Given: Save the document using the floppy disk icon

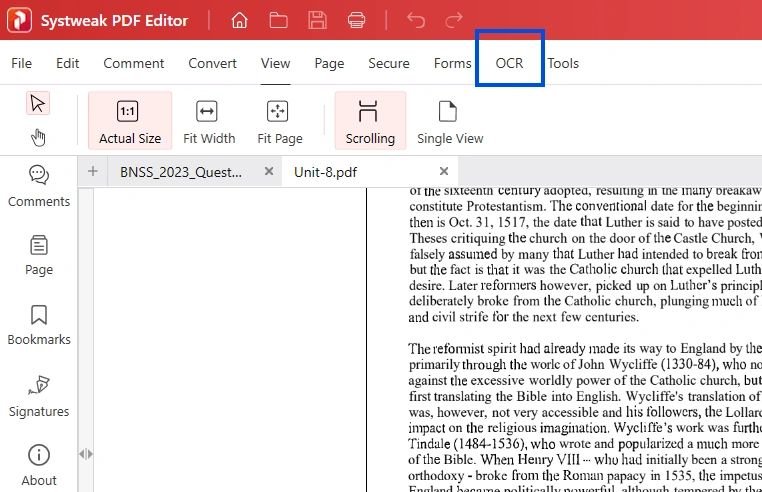Looking at the screenshot, I should (317, 20).
